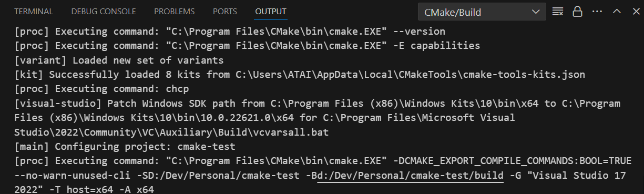Toggle the auto-scroll lock icon
This screenshot has height=194, width=644.
coord(577,12)
